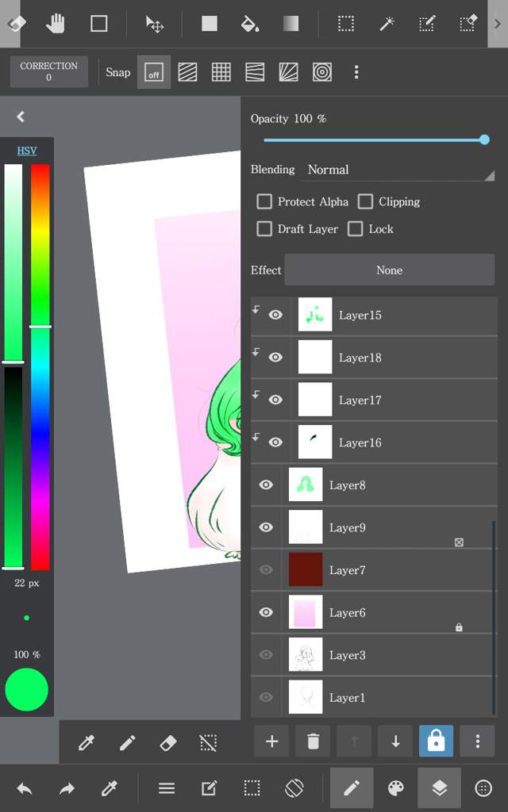The image size is (508, 812).
Task: Hide Layer8 via eye icon
Action: tap(265, 485)
